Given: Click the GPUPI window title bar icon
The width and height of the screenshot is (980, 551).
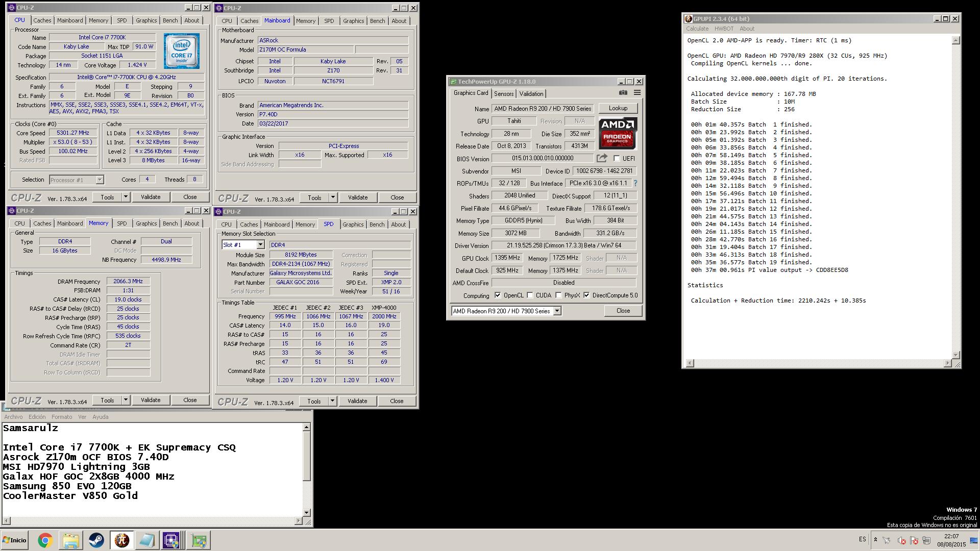Looking at the screenshot, I should (x=689, y=19).
